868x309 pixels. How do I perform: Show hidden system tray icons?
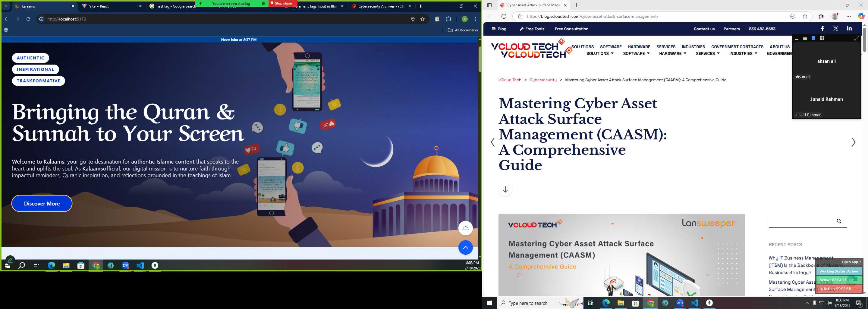click(x=807, y=303)
